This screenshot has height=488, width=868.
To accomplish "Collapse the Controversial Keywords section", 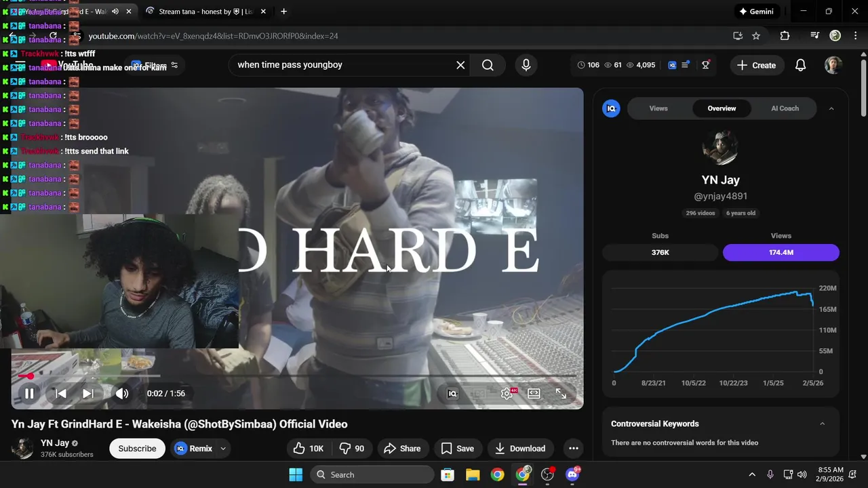I will [x=822, y=424].
